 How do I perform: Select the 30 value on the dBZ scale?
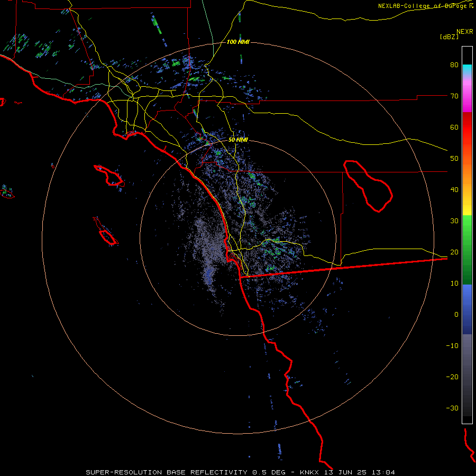[454, 221]
